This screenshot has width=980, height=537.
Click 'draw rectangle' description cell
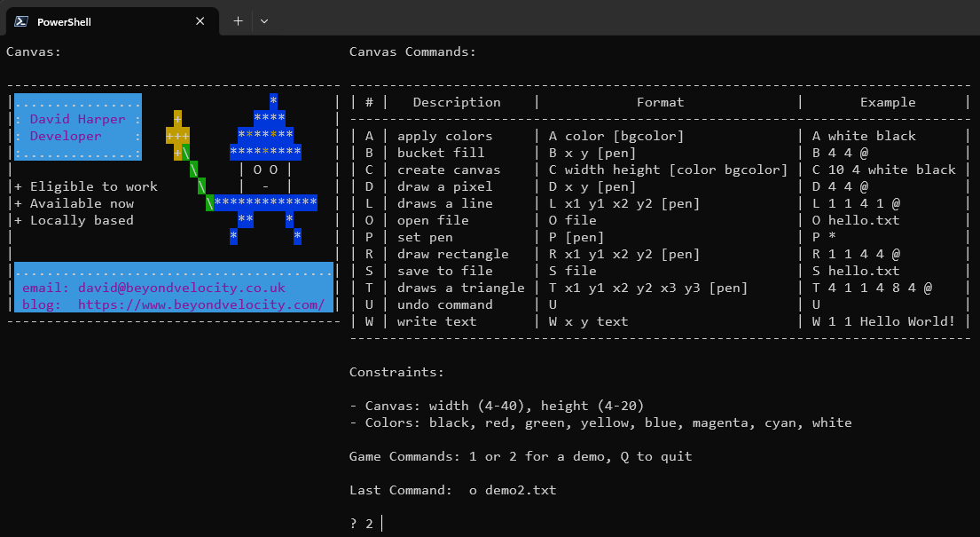[x=453, y=254]
